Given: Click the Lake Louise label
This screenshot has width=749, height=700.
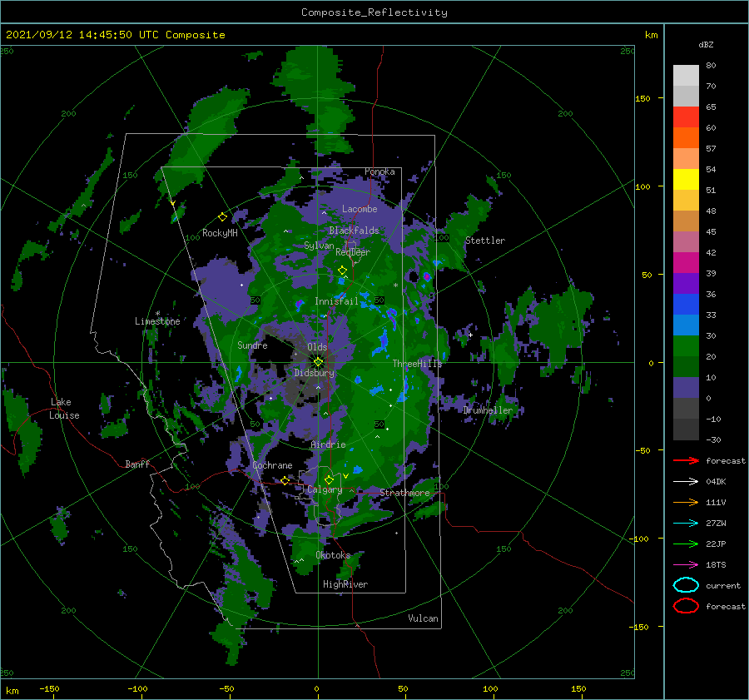Looking at the screenshot, I should click(x=64, y=409).
